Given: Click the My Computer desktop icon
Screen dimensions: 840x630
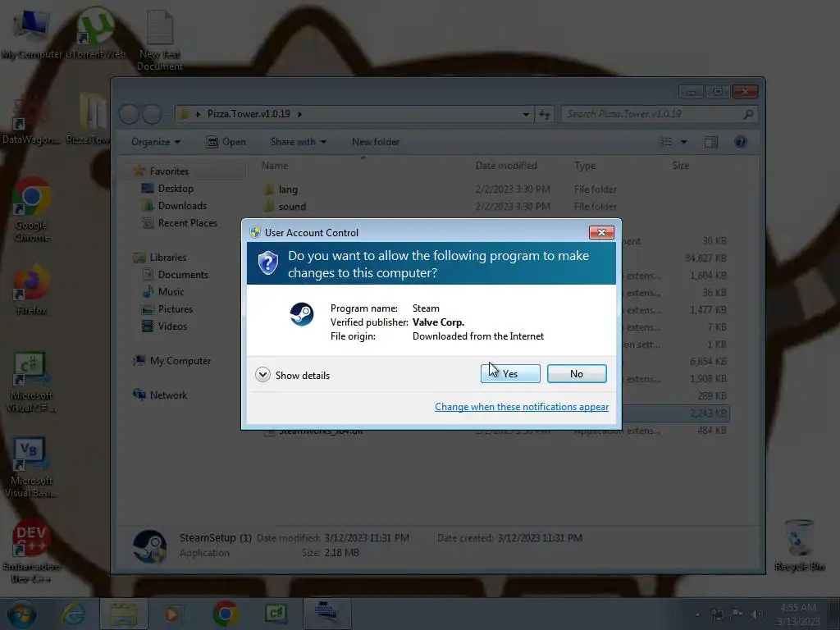Looking at the screenshot, I should point(32,34).
